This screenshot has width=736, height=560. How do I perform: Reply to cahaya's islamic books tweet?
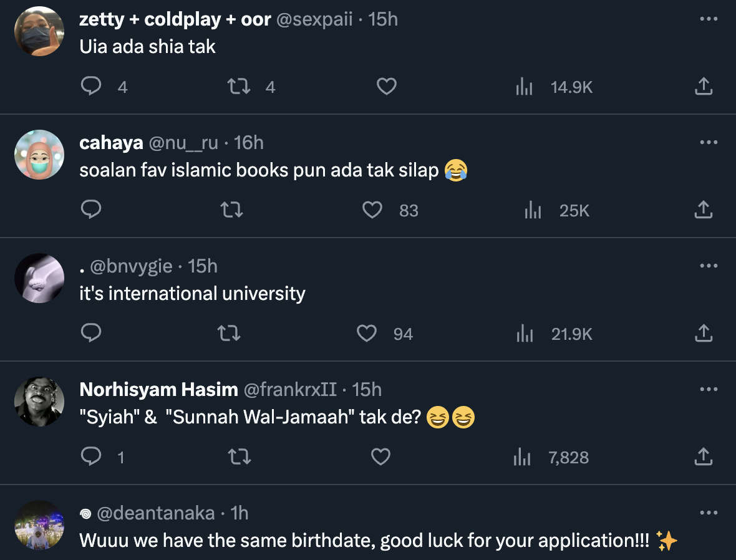click(x=91, y=210)
